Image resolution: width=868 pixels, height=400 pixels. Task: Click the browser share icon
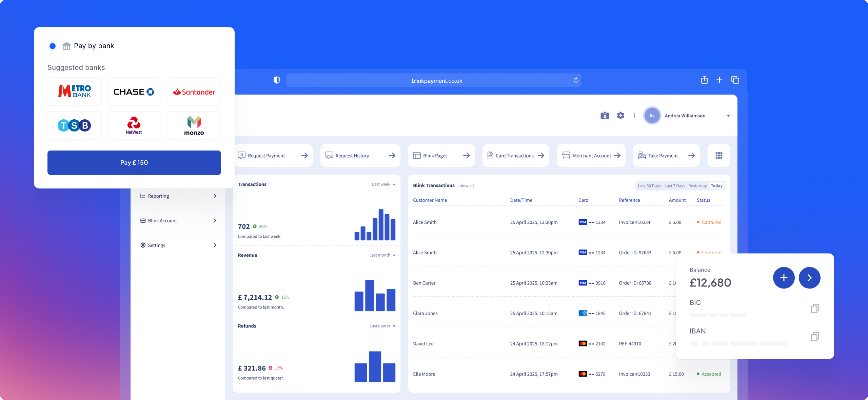pyautogui.click(x=705, y=80)
